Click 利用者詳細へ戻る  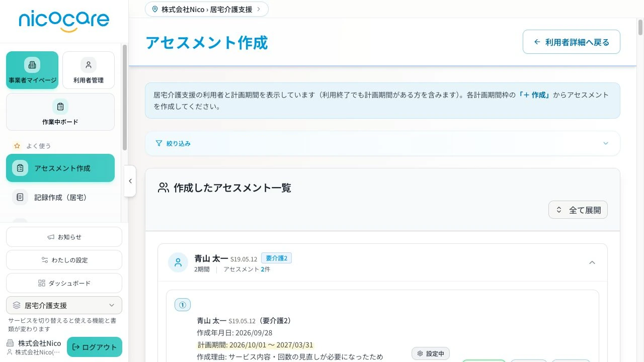pyautogui.click(x=572, y=42)
